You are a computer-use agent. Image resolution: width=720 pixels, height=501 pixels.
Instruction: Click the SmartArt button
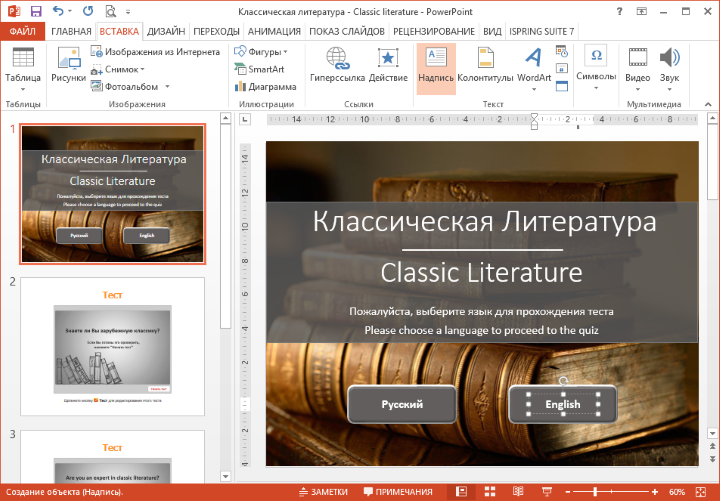pos(259,69)
